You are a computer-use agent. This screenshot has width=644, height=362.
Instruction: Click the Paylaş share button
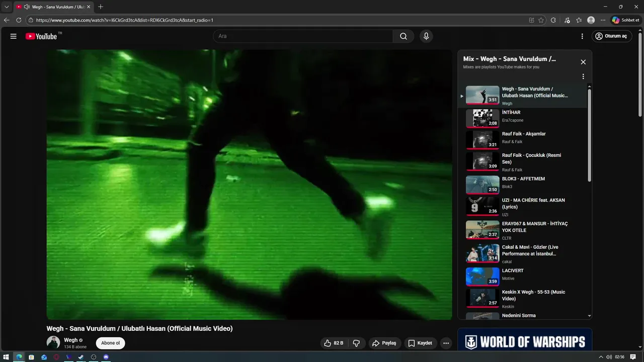pos(385,343)
